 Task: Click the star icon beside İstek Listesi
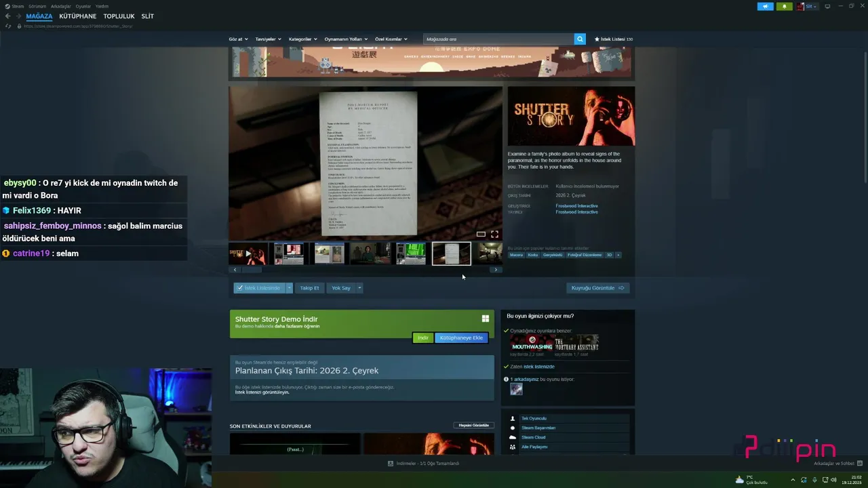coord(597,39)
